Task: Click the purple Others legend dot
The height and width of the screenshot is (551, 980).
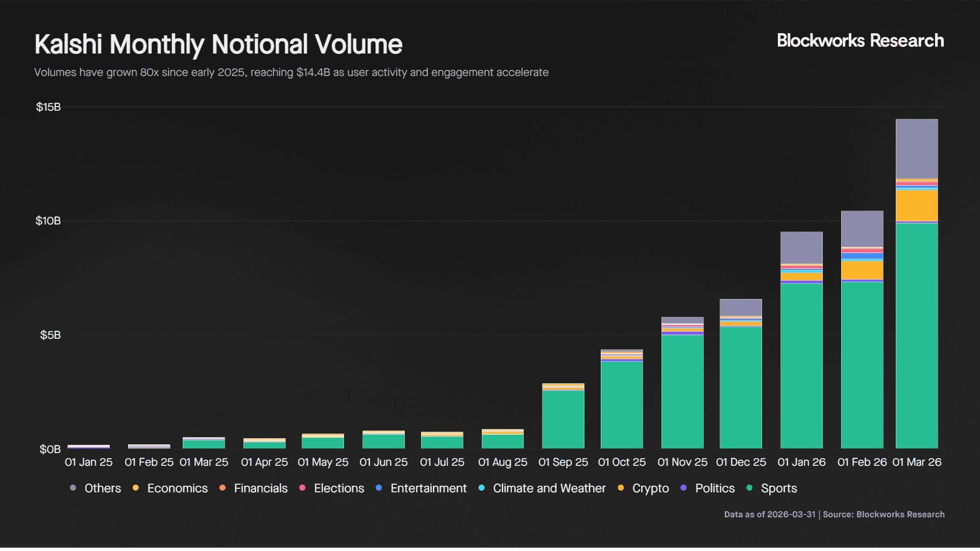Action: click(x=73, y=488)
